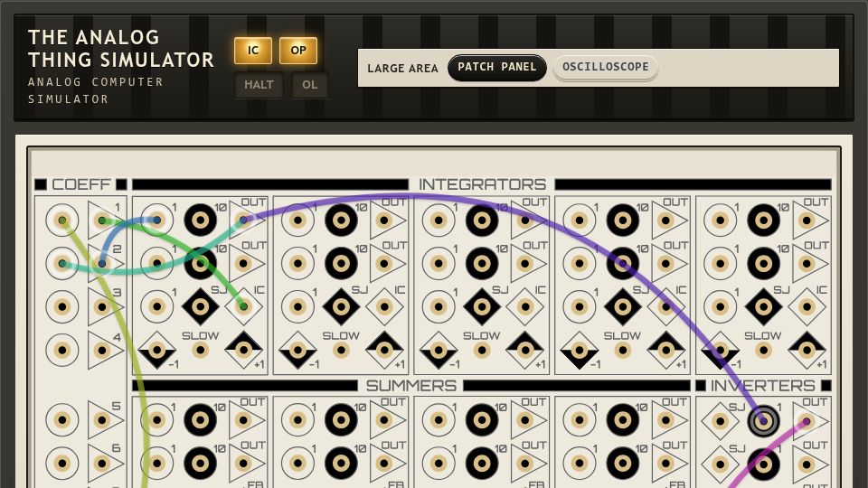The height and width of the screenshot is (488, 868).
Task: Click fourth integrator's SJ diamond jack
Action: point(622,306)
